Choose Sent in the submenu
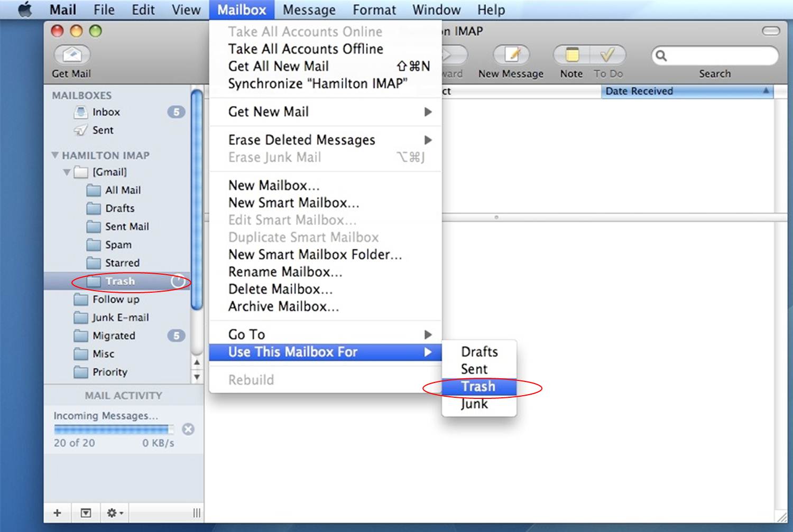 point(479,369)
